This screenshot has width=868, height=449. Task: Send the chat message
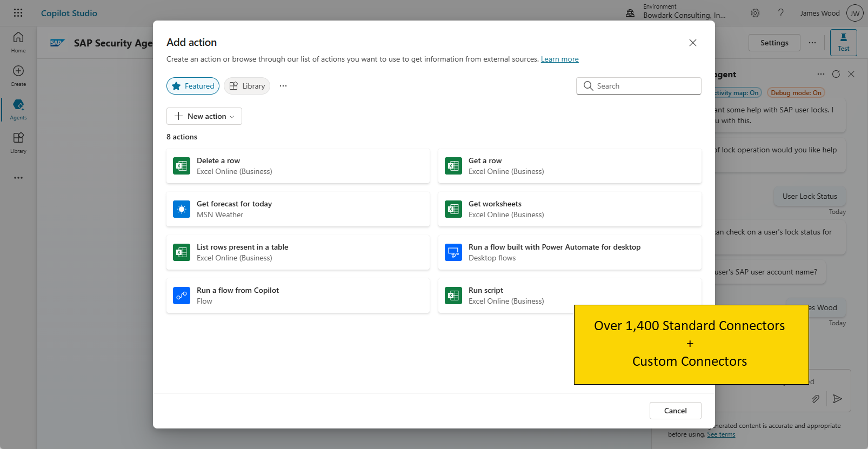[x=838, y=399]
